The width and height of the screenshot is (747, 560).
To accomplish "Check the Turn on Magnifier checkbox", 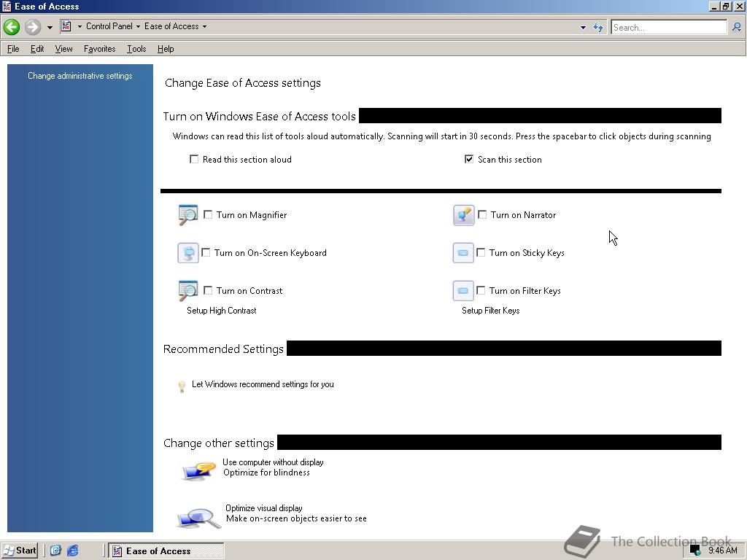I will tap(208, 215).
